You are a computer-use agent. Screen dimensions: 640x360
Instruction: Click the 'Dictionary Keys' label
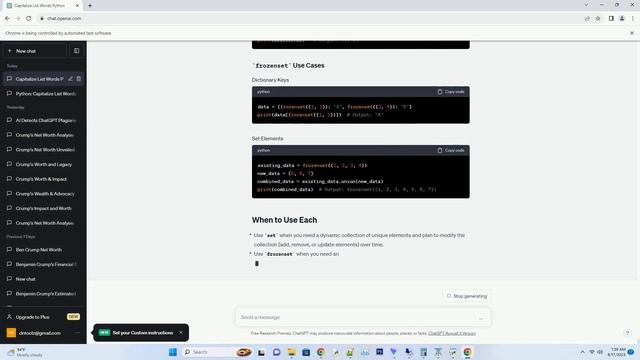point(270,80)
